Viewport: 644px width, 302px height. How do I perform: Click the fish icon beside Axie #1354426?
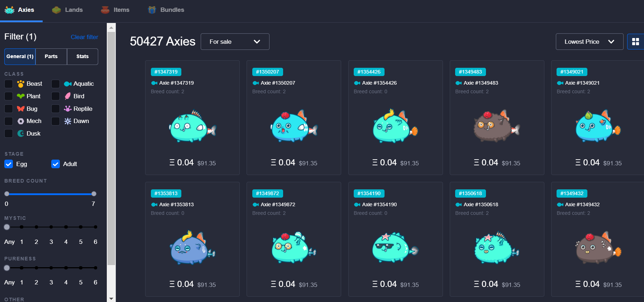coord(357,83)
